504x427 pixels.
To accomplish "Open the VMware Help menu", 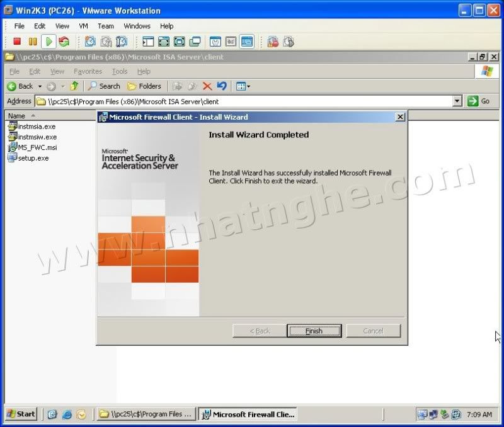I will (x=166, y=26).
